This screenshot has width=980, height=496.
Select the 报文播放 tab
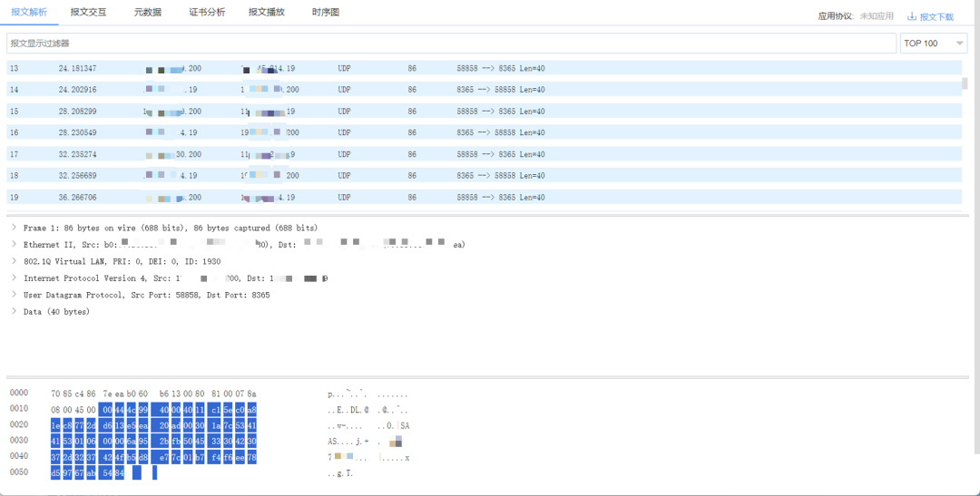pos(266,12)
